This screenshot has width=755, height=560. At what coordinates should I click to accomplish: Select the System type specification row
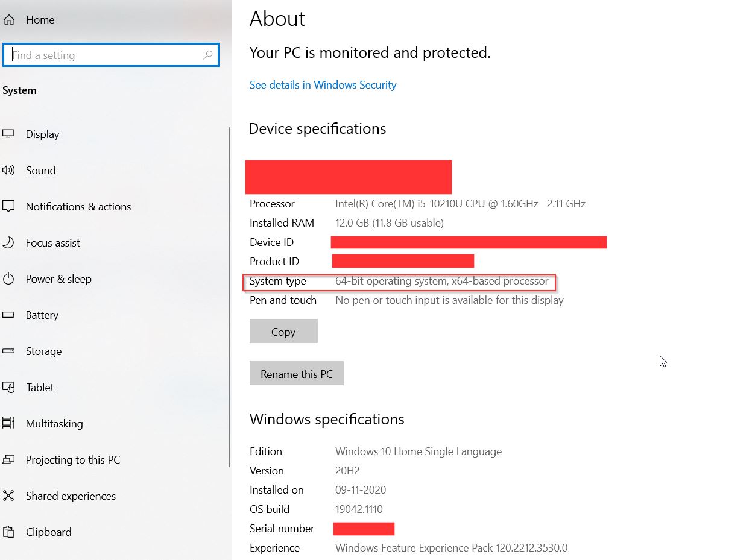399,282
